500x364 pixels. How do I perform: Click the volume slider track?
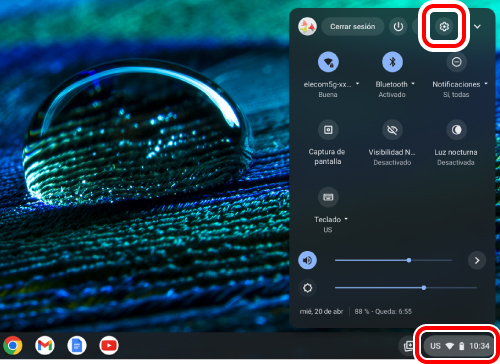tap(393, 260)
